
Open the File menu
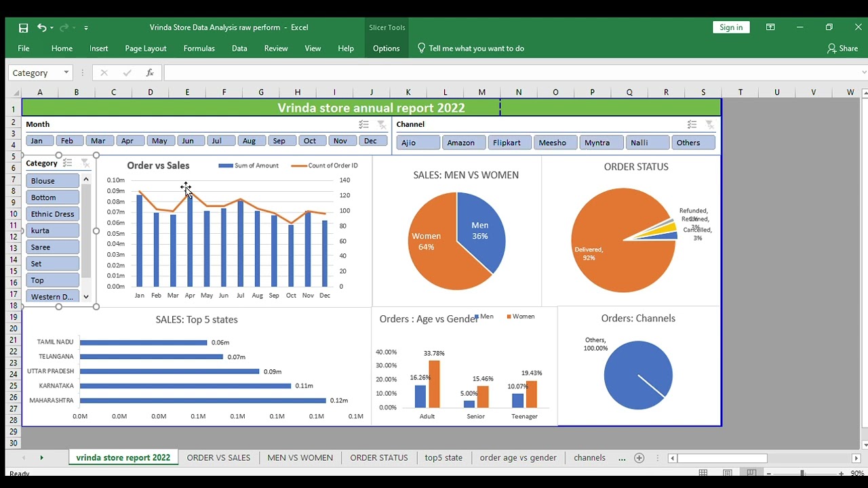point(24,48)
